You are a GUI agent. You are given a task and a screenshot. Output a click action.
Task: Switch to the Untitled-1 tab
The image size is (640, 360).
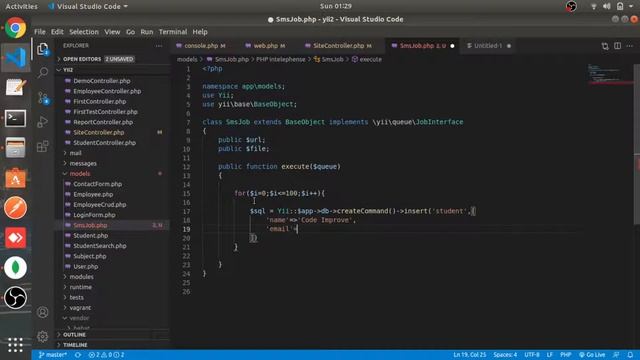[x=488, y=46]
